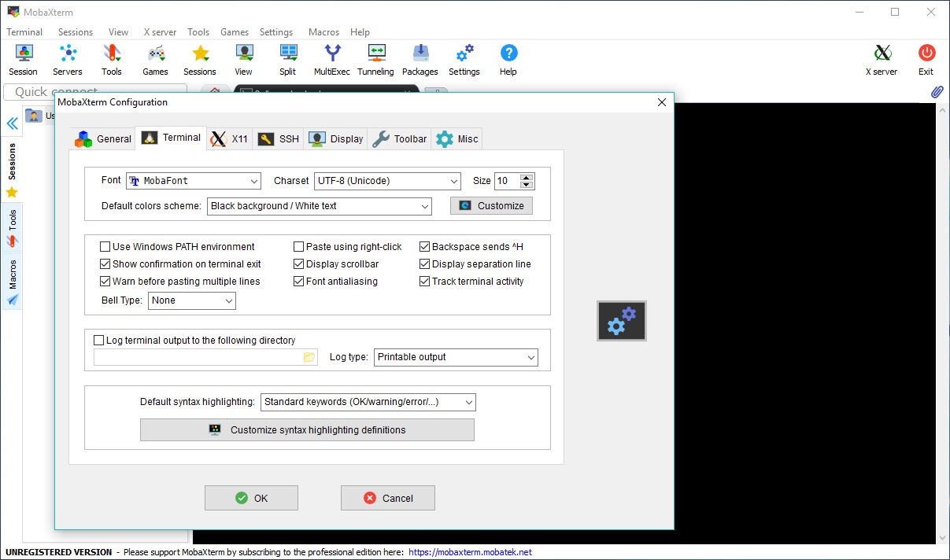Click the paperclip icon at right
This screenshot has width=950, height=560.
pos(937,92)
